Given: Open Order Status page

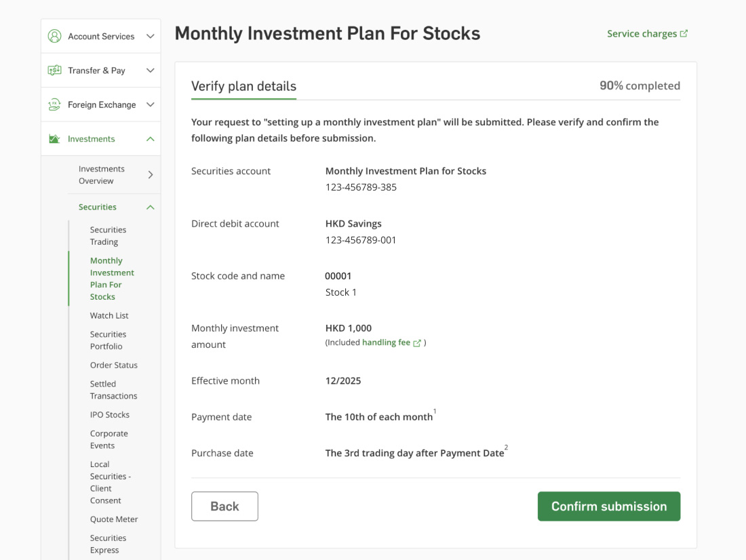Looking at the screenshot, I should tap(113, 365).
